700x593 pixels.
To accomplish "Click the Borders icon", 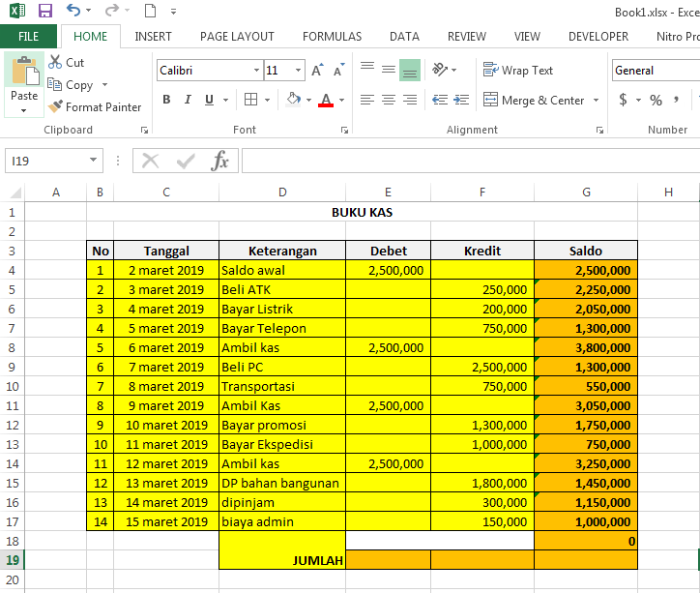I will coord(250,100).
